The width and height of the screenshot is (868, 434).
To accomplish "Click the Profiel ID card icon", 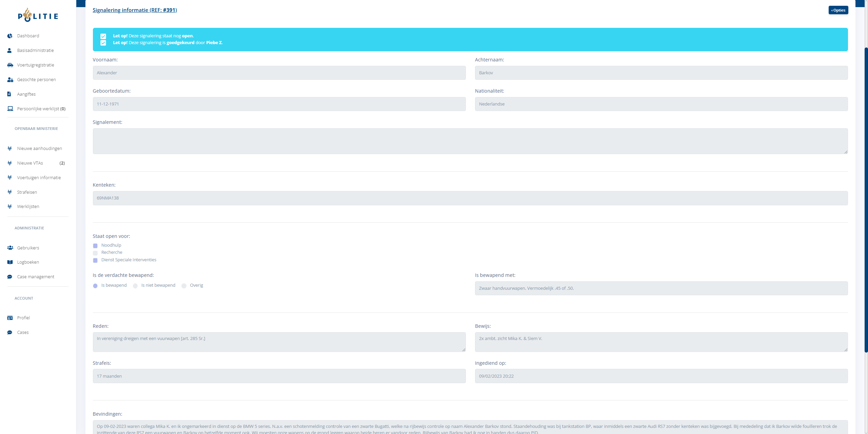I will (x=10, y=318).
